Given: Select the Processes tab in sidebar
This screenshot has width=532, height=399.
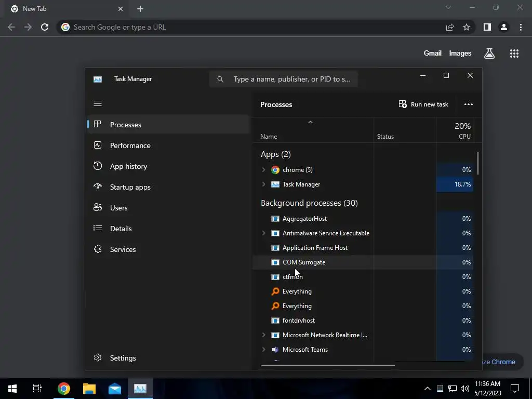Looking at the screenshot, I should coord(169,125).
